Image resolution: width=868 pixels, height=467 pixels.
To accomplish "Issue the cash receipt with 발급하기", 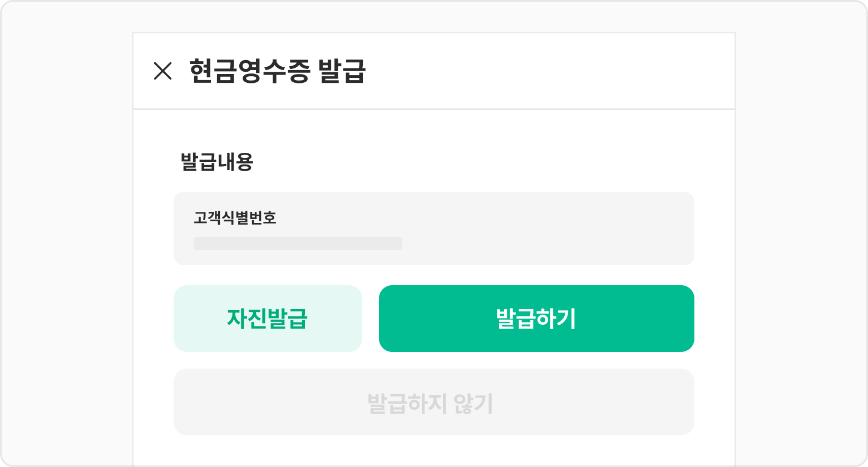I will (536, 319).
